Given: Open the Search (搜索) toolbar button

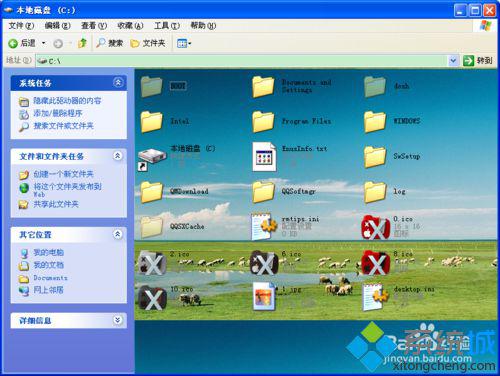Looking at the screenshot, I should click(x=110, y=43).
